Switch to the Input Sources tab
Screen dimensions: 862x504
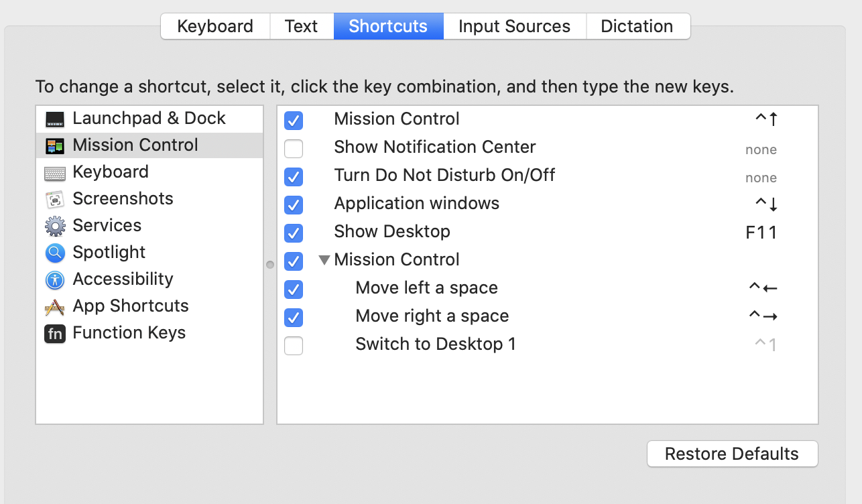click(x=514, y=26)
